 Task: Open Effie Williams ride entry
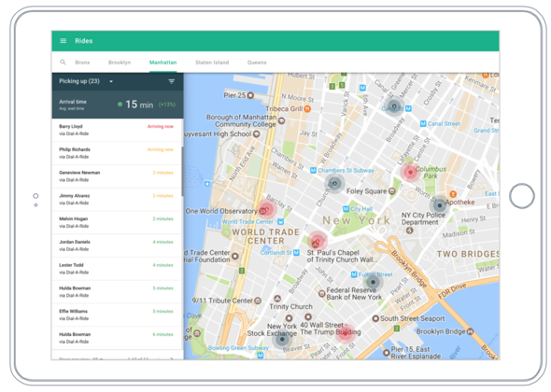(x=118, y=315)
